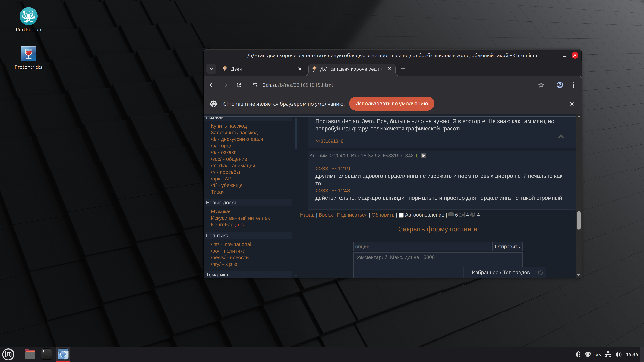Screen dimensions: 644x362
Task: Expand the tab search dropdown arrow
Action: click(x=211, y=69)
